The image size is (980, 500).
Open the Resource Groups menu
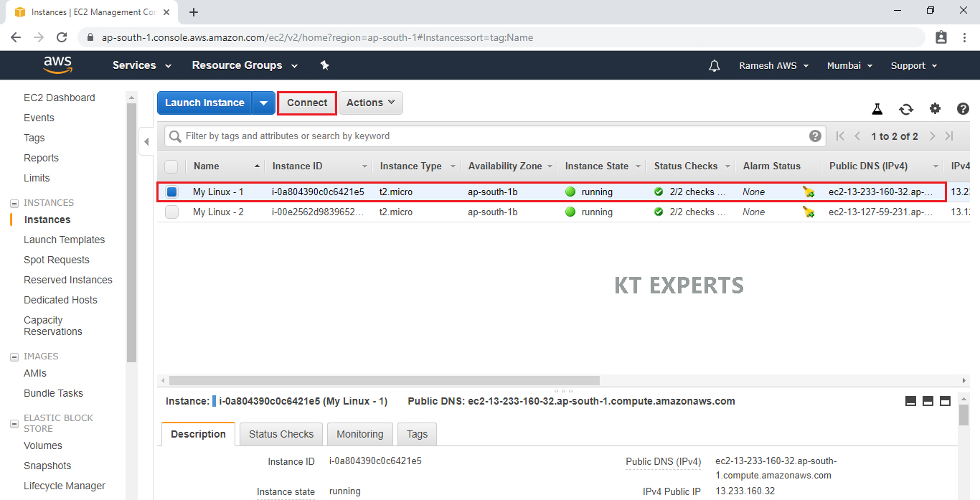[x=245, y=65]
